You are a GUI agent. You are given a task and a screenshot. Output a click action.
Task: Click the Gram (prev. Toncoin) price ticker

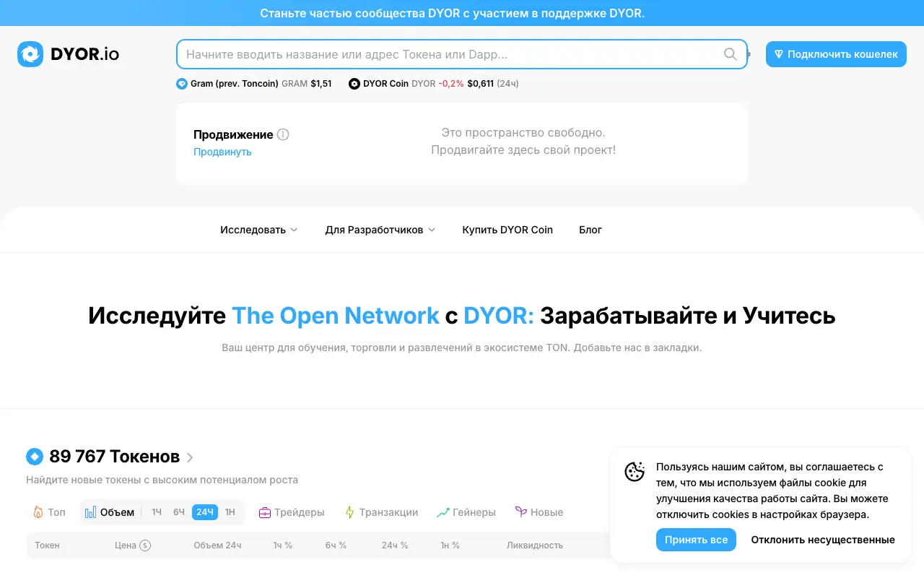coord(254,84)
